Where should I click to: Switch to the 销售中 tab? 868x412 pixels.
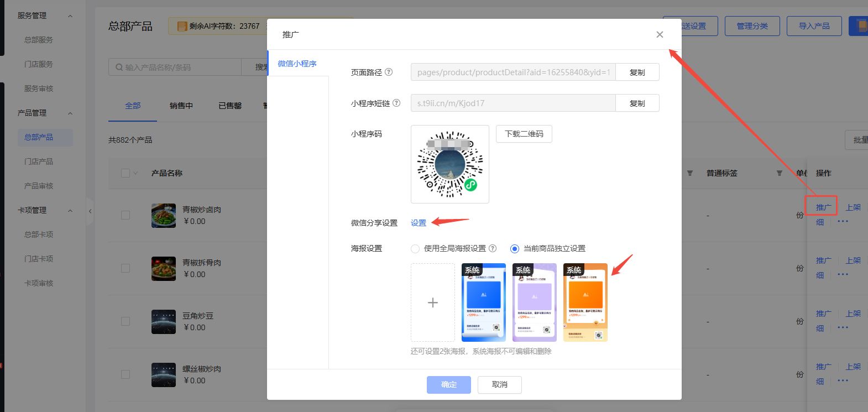(181, 106)
